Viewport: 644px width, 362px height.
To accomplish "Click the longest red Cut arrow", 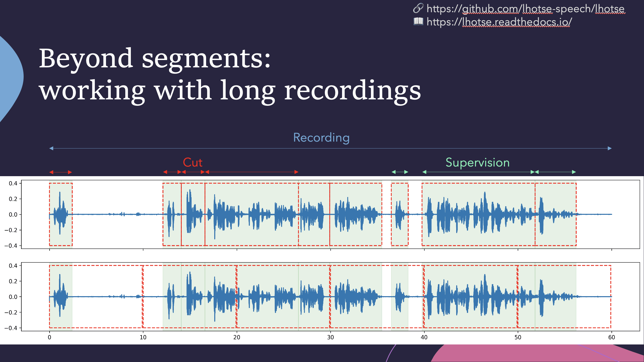I will [x=252, y=172].
